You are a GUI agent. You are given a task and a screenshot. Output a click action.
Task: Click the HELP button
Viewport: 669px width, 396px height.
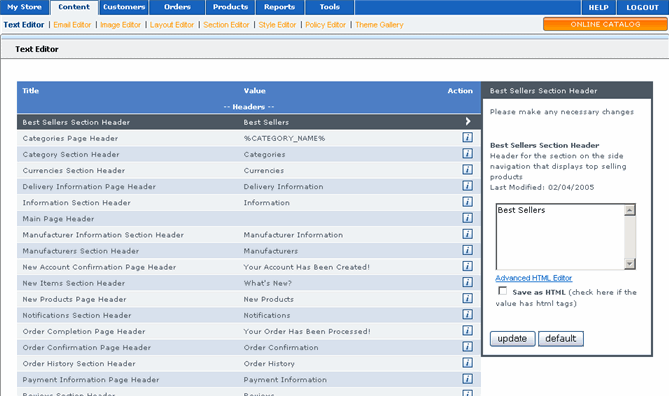(599, 8)
